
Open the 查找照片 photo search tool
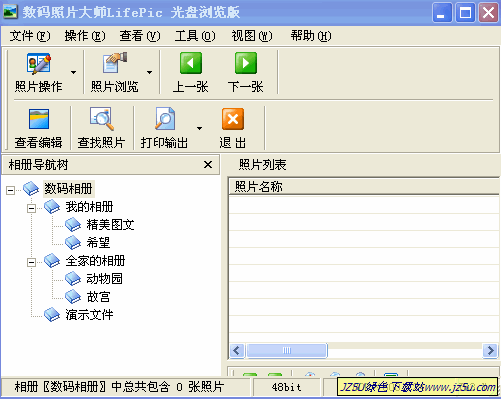point(101,128)
